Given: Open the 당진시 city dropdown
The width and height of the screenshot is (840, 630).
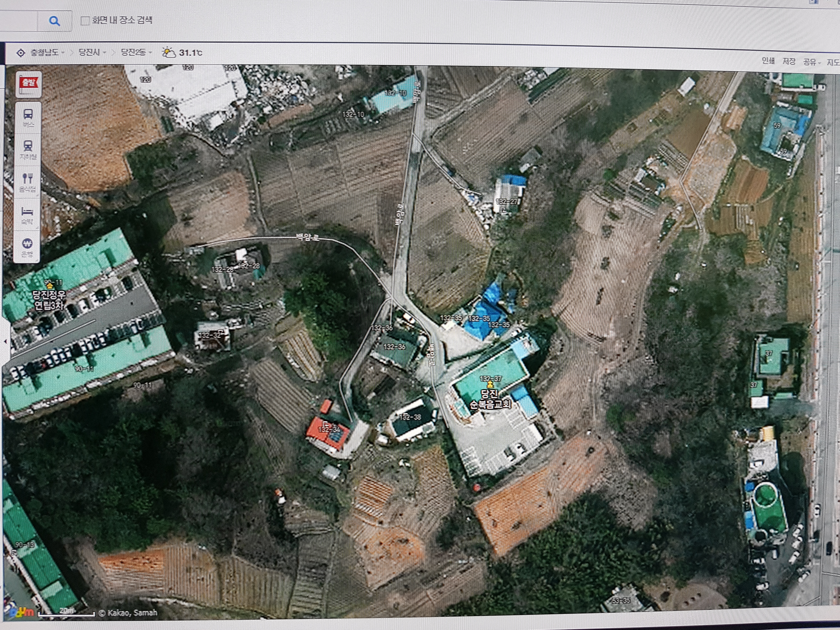Looking at the screenshot, I should pyautogui.click(x=92, y=52).
